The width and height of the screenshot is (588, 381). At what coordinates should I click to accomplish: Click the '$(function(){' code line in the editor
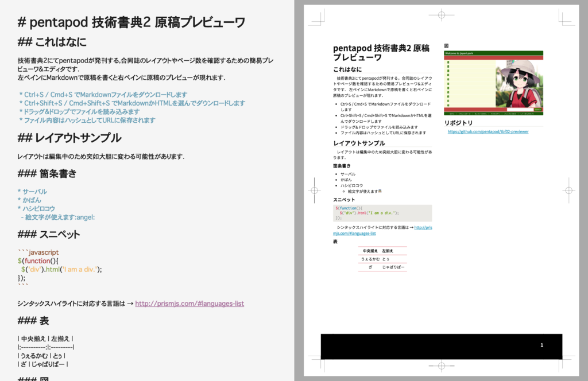coord(38,261)
